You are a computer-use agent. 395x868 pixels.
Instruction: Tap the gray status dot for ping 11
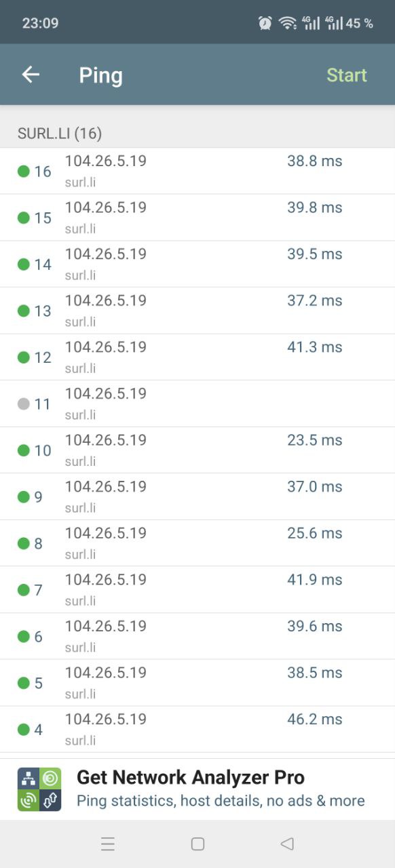point(24,404)
